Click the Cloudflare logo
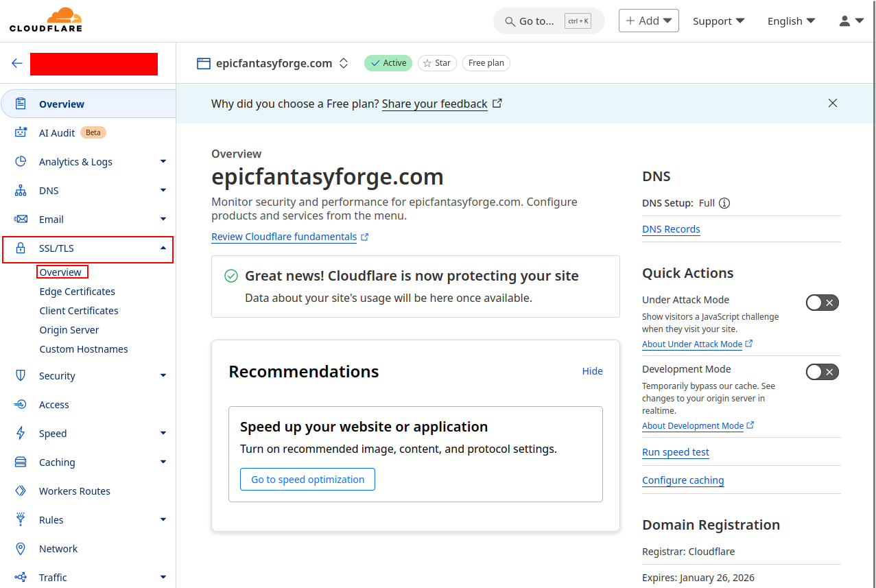This screenshot has height=588, width=876. [x=46, y=19]
